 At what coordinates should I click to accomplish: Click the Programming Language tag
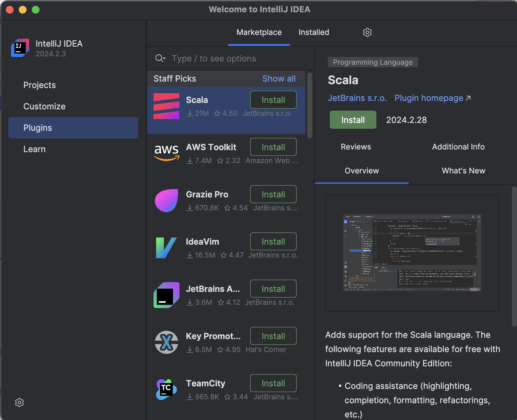(x=373, y=62)
